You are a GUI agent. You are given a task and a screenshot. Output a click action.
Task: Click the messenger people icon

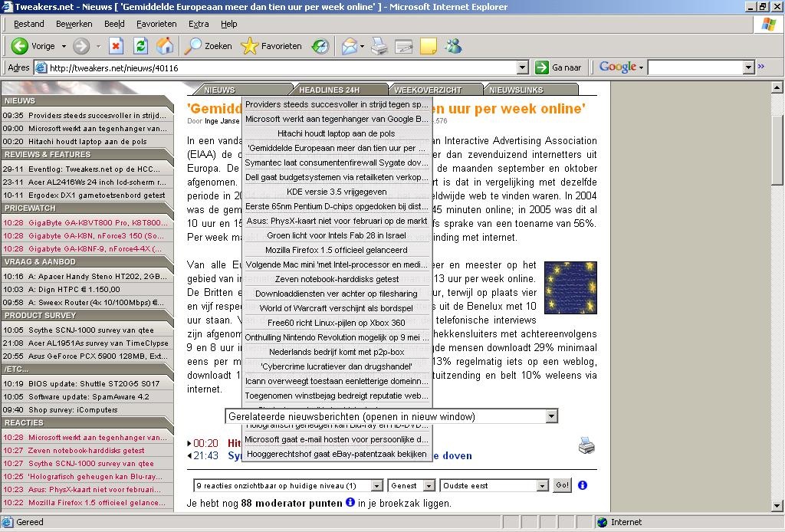(454, 46)
